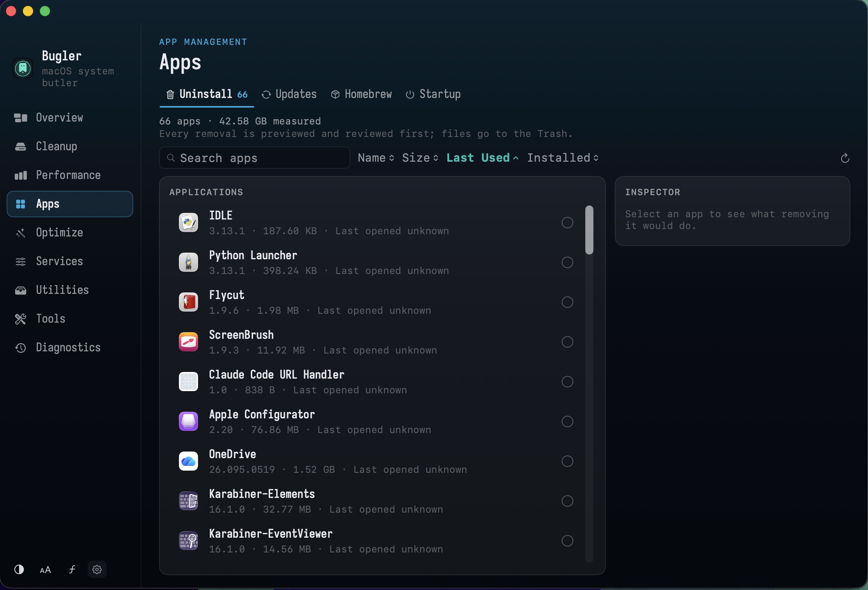Toggle Last Used sort order
The image size is (868, 590).
483,158
